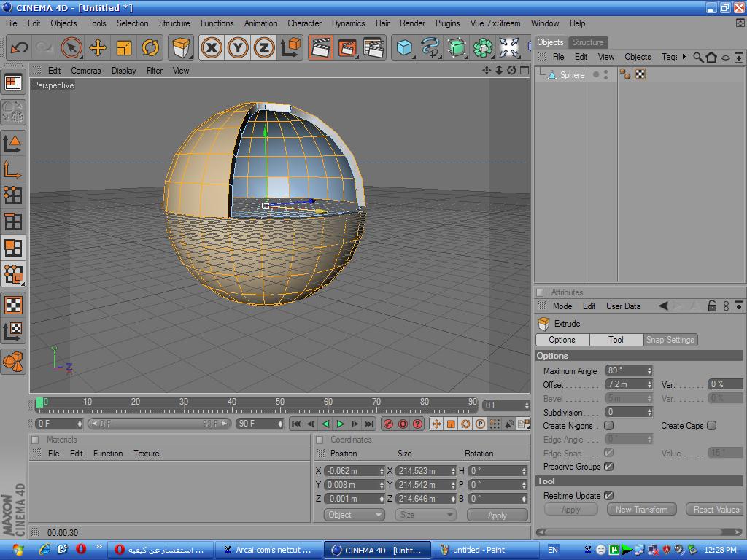Switch to the coordinate system icon
The image size is (747, 560).
coord(290,47)
